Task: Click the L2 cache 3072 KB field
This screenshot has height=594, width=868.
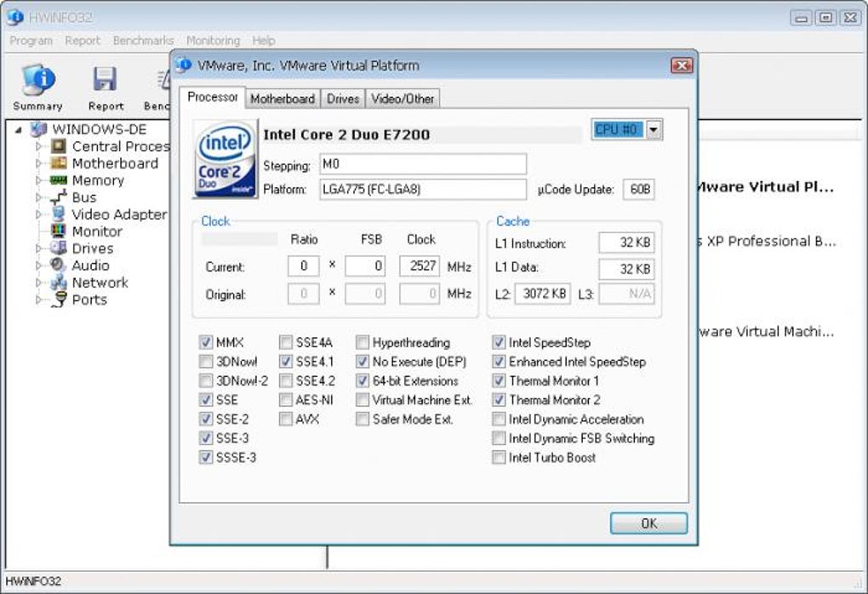Action: click(543, 294)
